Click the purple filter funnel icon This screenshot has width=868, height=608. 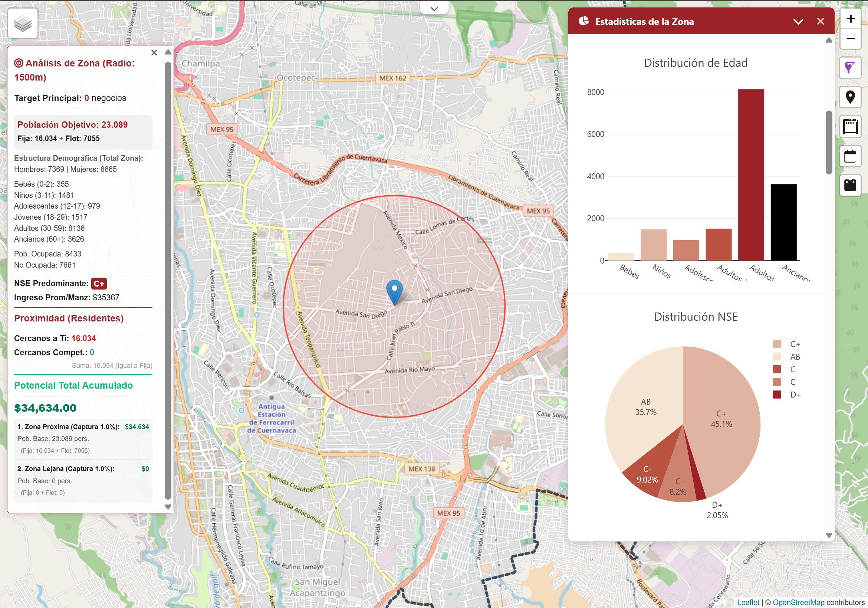(x=850, y=68)
